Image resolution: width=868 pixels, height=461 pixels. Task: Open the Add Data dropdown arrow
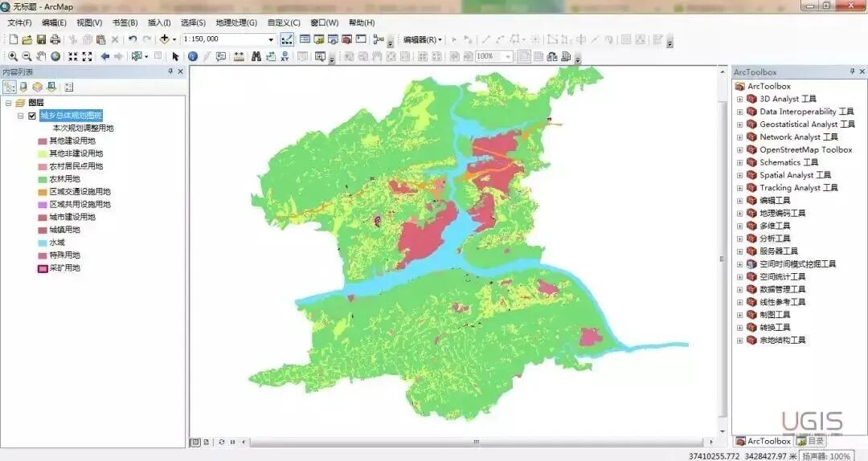[x=174, y=39]
